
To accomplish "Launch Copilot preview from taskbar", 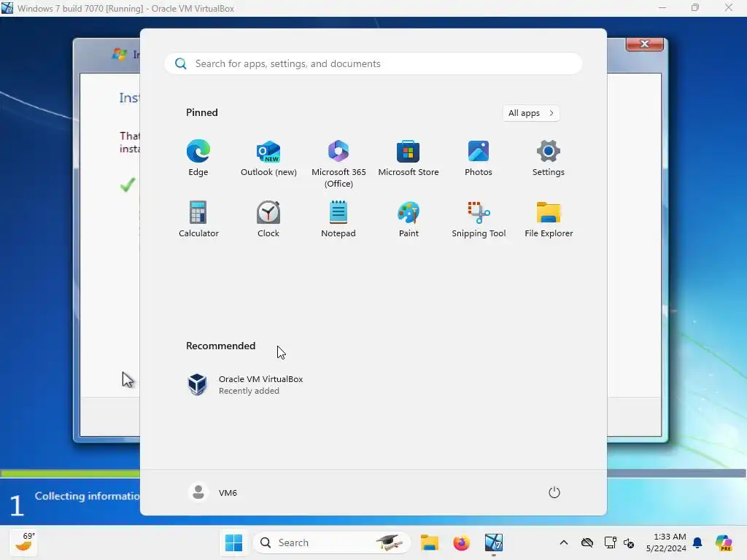I will [724, 542].
